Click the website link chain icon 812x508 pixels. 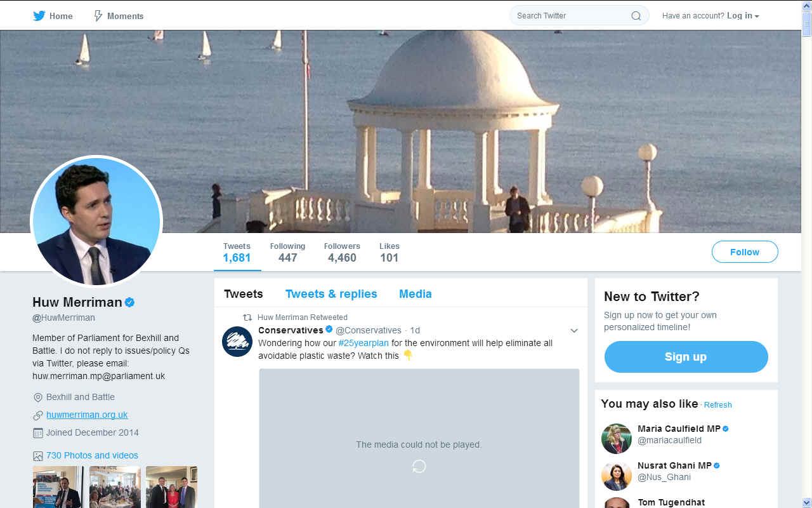(x=37, y=415)
